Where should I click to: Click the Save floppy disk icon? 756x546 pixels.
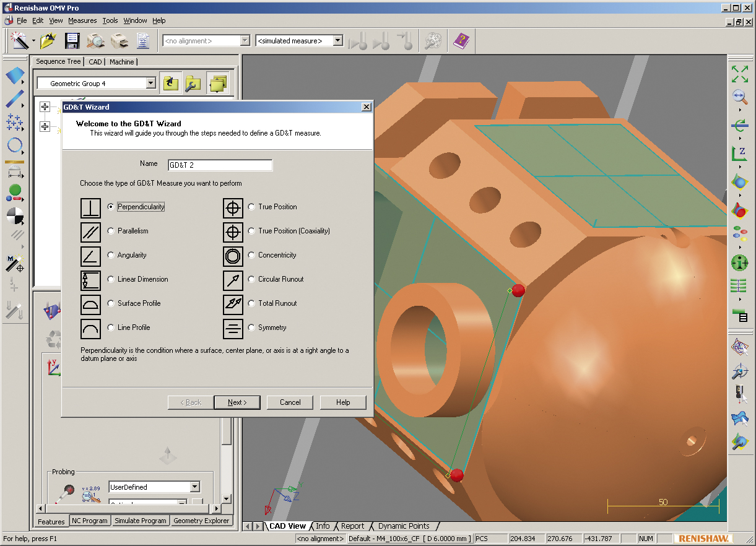pos(72,41)
